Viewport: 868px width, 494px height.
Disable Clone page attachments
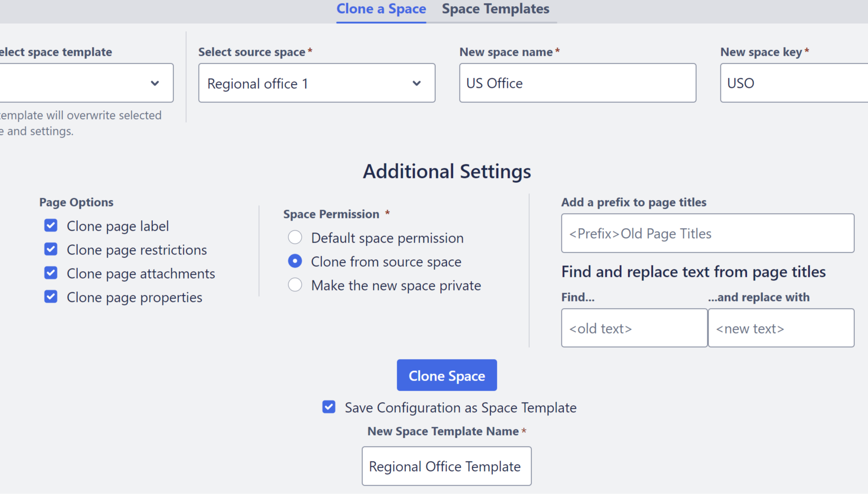51,273
